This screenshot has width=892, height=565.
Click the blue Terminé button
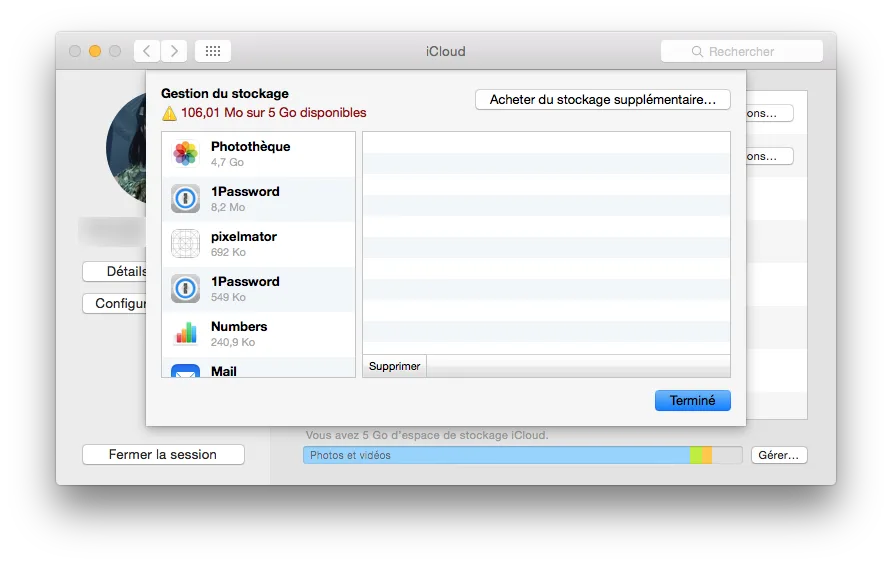coord(692,401)
